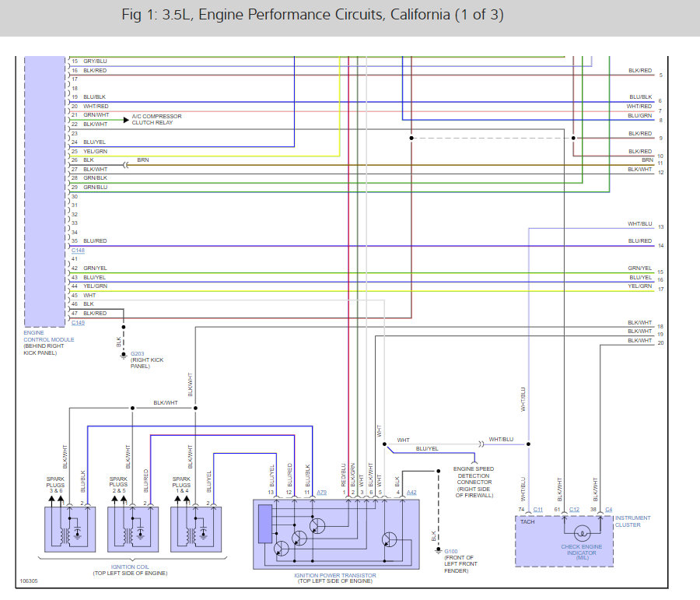Click the Engine Control Module connector block
This screenshot has height=600, width=700.
tap(44, 191)
